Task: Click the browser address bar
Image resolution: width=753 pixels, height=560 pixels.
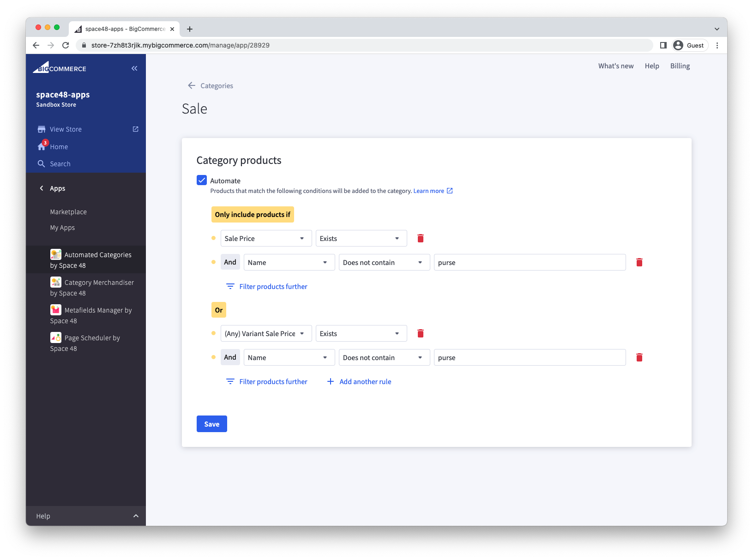Action: click(x=365, y=45)
